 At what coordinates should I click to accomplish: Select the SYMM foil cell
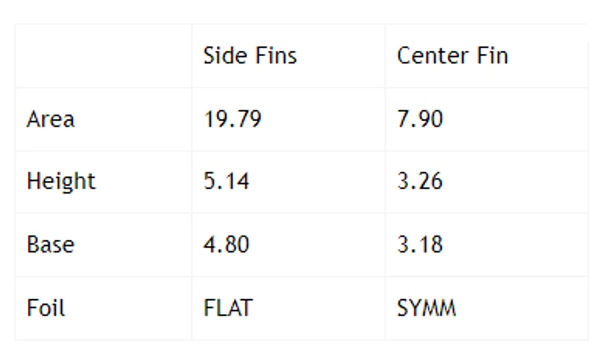point(426,308)
